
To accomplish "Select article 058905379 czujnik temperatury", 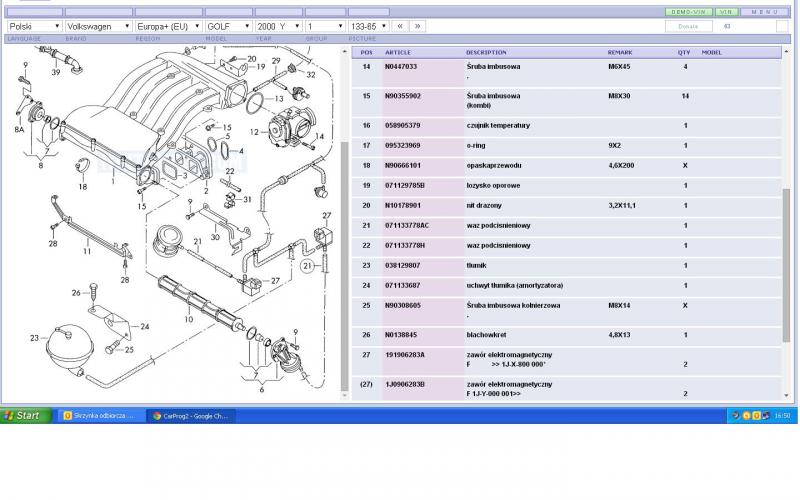I will [403, 126].
